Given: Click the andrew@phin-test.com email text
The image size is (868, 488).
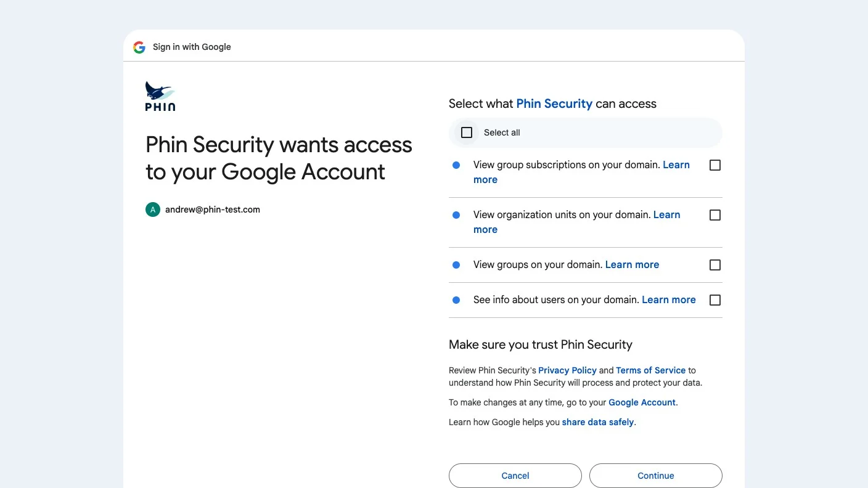Looking at the screenshot, I should tap(213, 209).
